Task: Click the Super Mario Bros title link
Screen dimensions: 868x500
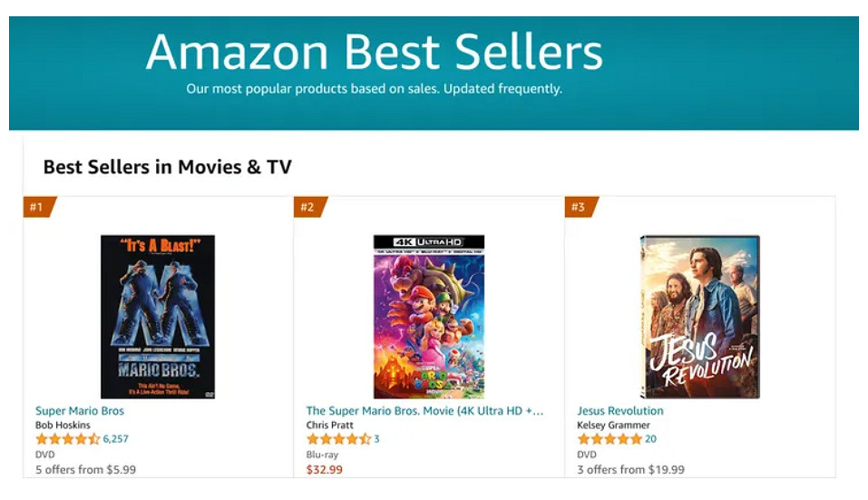Action: 80,411
